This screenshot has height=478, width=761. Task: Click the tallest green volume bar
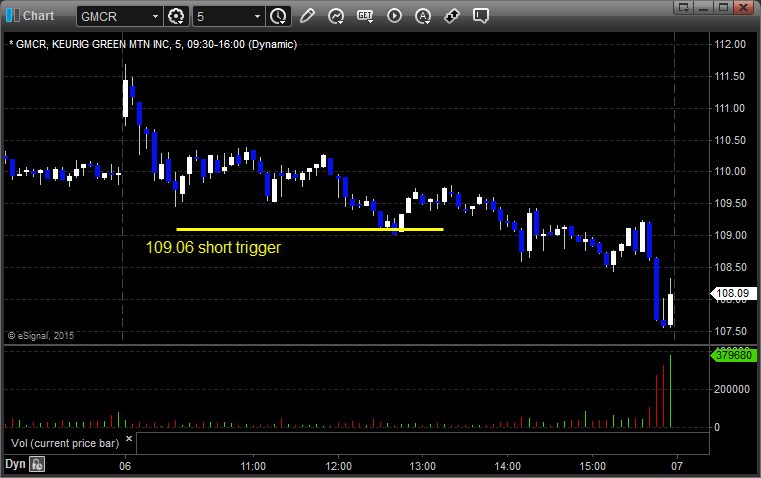tap(671, 391)
